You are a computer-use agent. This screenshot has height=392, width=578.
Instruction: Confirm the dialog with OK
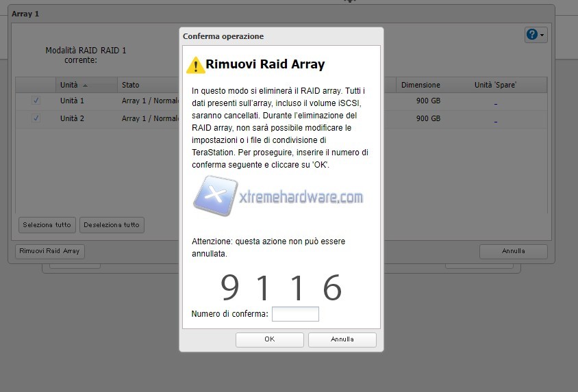[x=269, y=339]
